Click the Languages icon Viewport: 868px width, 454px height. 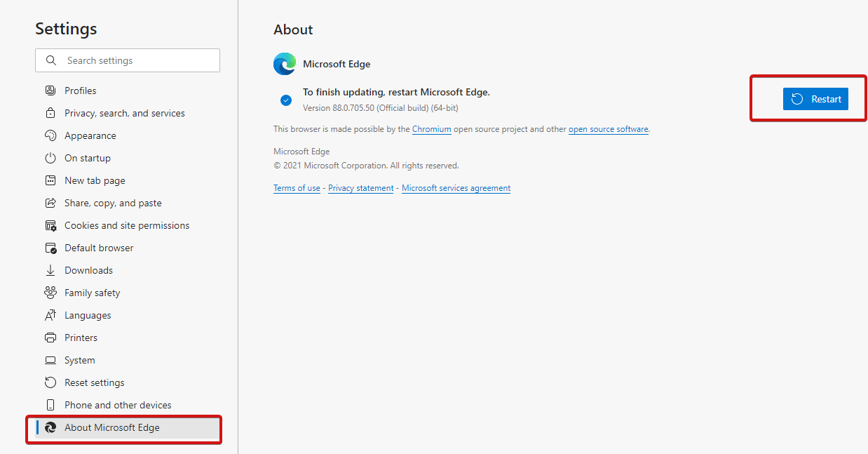coord(50,314)
